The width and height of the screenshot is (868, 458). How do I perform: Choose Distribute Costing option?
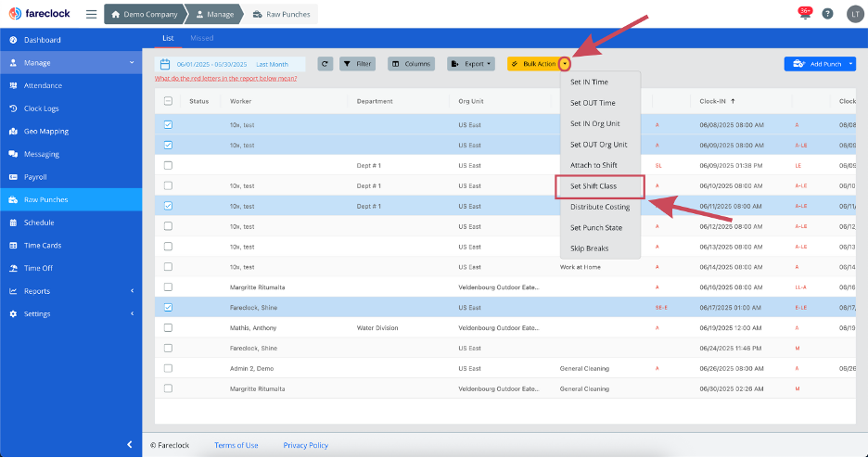[x=601, y=207]
